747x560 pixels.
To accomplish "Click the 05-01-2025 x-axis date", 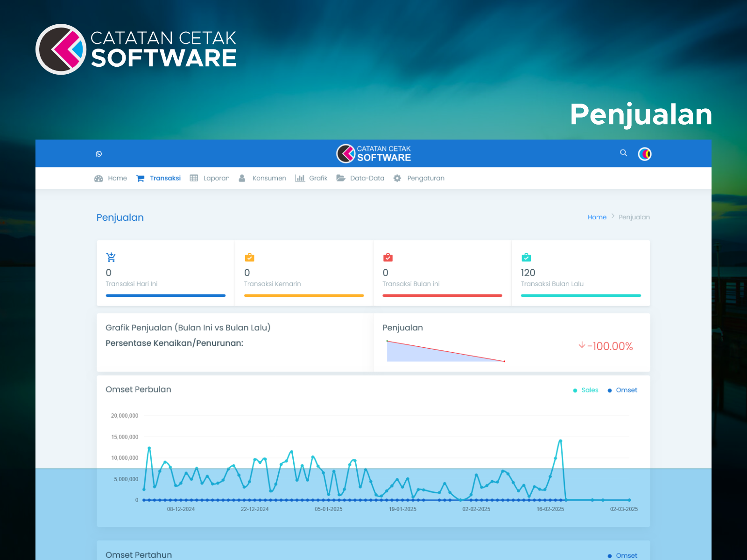I will click(x=329, y=509).
